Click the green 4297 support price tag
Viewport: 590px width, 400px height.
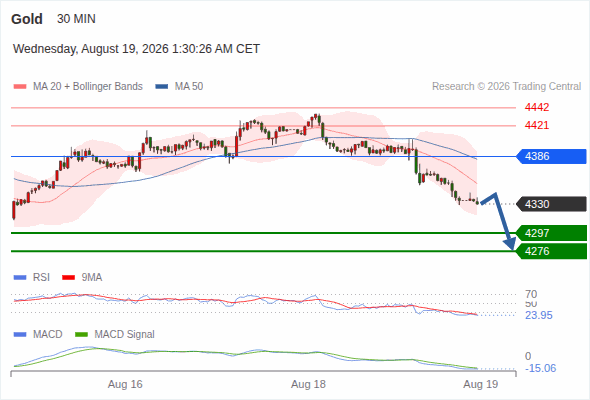(551, 233)
